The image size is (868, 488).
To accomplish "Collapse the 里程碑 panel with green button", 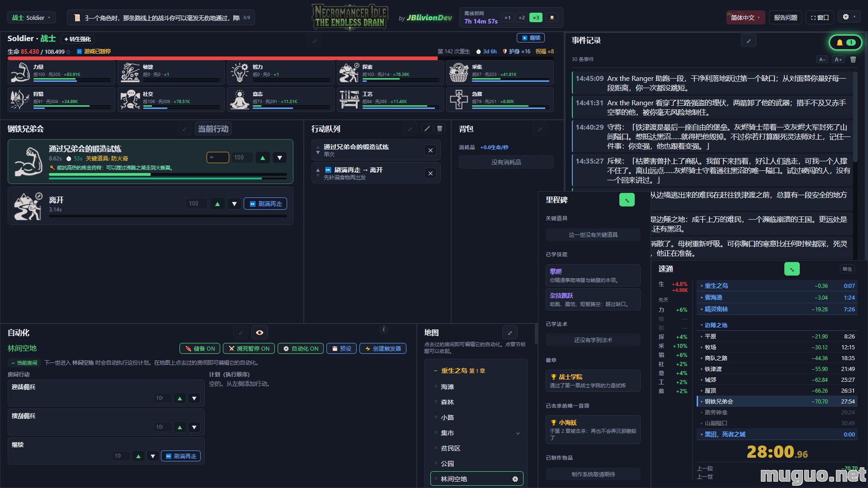I will 627,200.
